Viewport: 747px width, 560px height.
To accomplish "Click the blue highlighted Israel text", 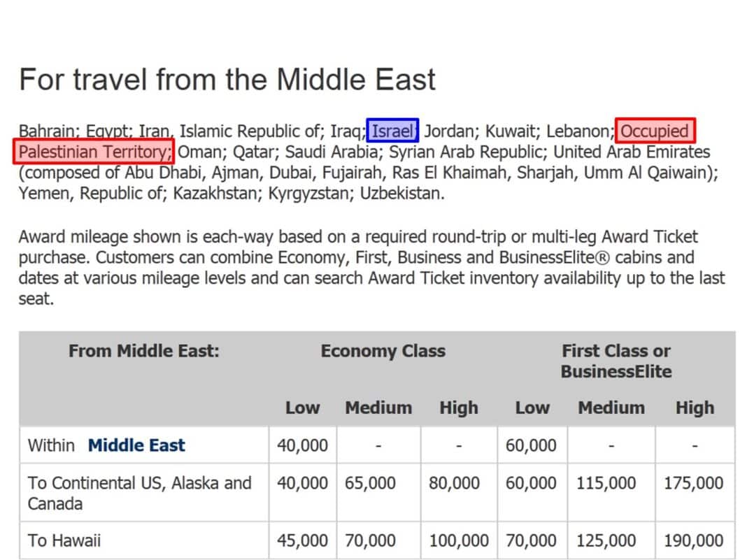I will click(392, 131).
